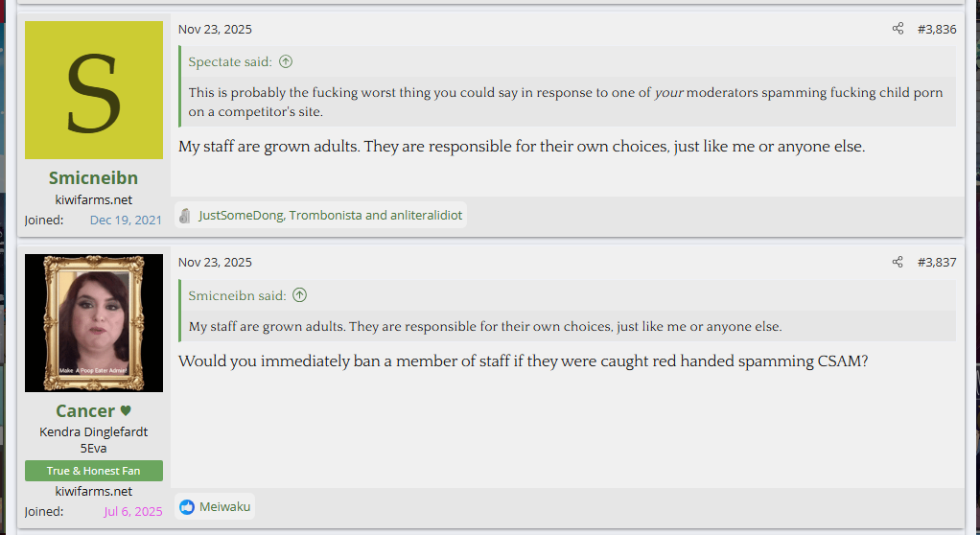
Task: Jump to Spectate's quoted post arrow
Action: point(286,62)
